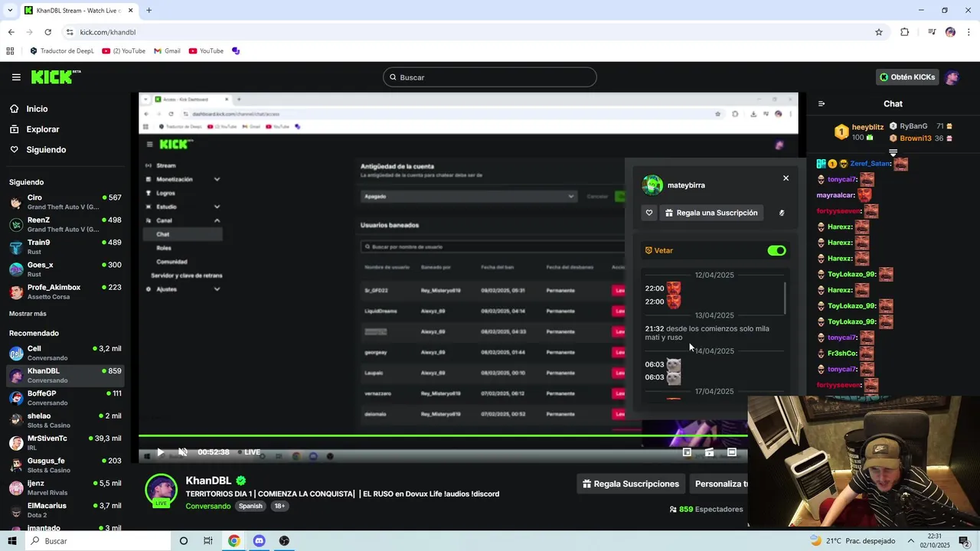
Task: Collapse the chat panel with the arrow icon
Action: (822, 104)
